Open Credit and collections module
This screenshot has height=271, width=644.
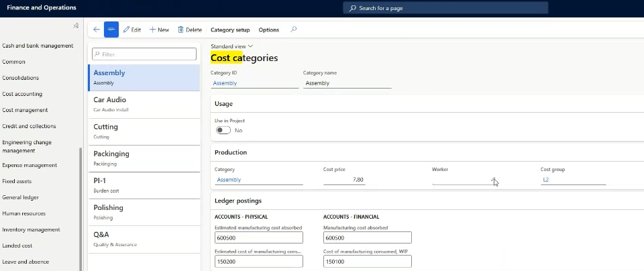29,126
